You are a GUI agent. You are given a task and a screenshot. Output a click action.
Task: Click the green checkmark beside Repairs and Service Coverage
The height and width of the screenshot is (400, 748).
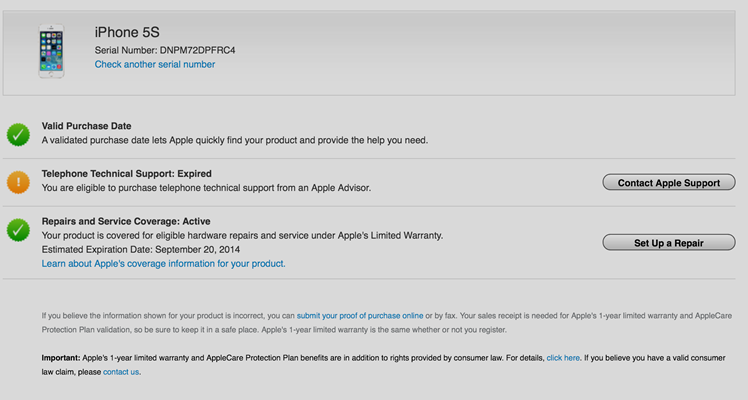tap(18, 230)
